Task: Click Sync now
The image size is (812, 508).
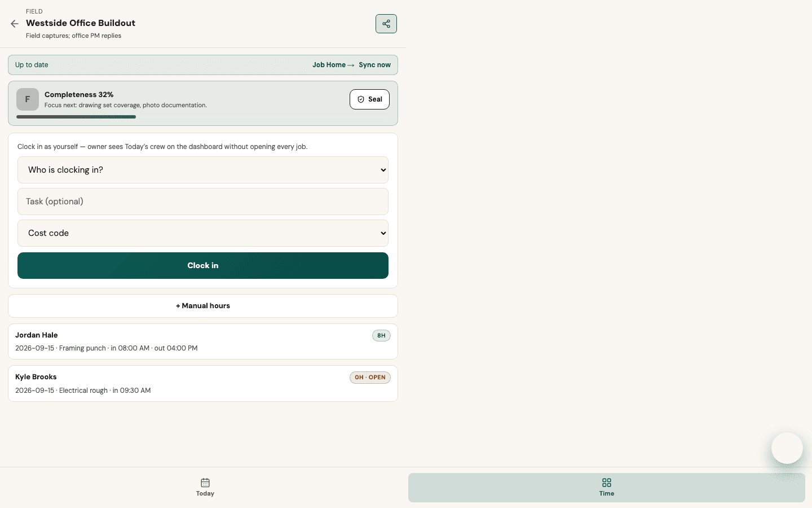Action: coord(374,65)
